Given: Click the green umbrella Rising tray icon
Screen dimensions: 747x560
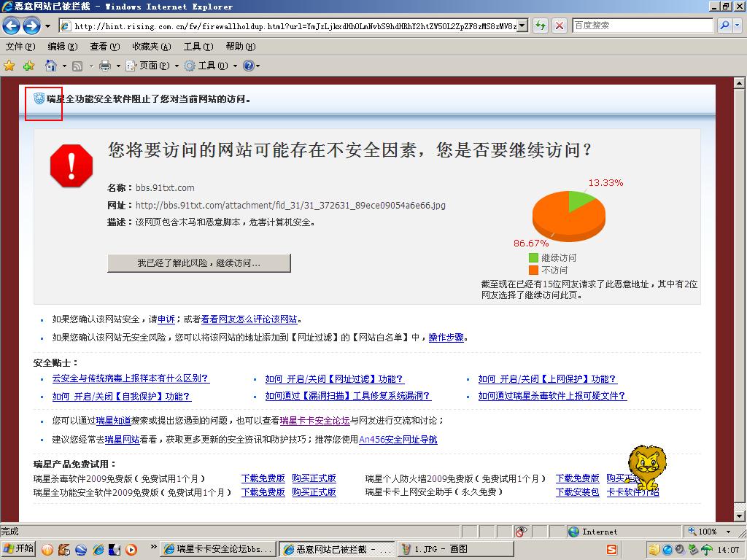Looking at the screenshot, I should click(706, 550).
